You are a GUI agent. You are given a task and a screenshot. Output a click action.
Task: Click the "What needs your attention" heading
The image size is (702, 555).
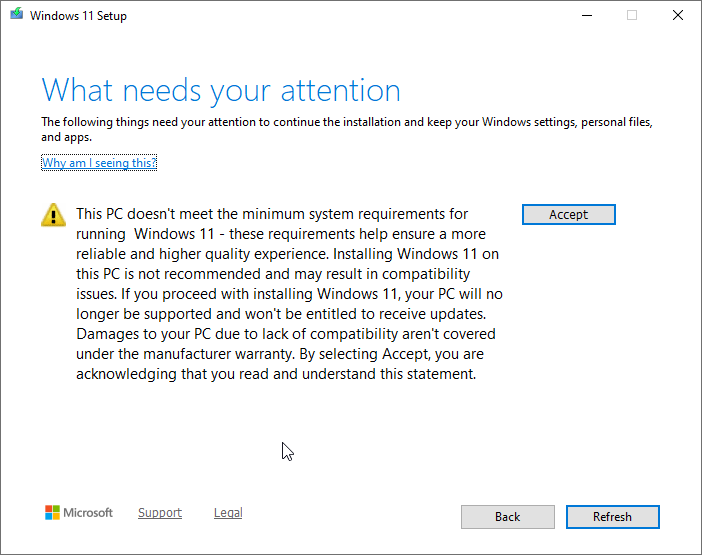[221, 90]
